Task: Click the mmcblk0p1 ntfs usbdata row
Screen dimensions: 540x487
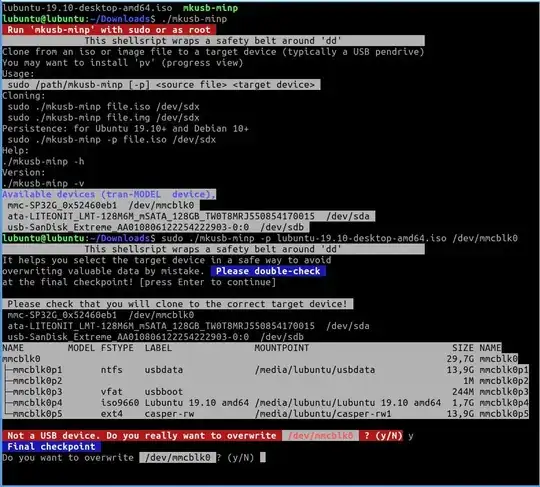Action: (x=265, y=370)
